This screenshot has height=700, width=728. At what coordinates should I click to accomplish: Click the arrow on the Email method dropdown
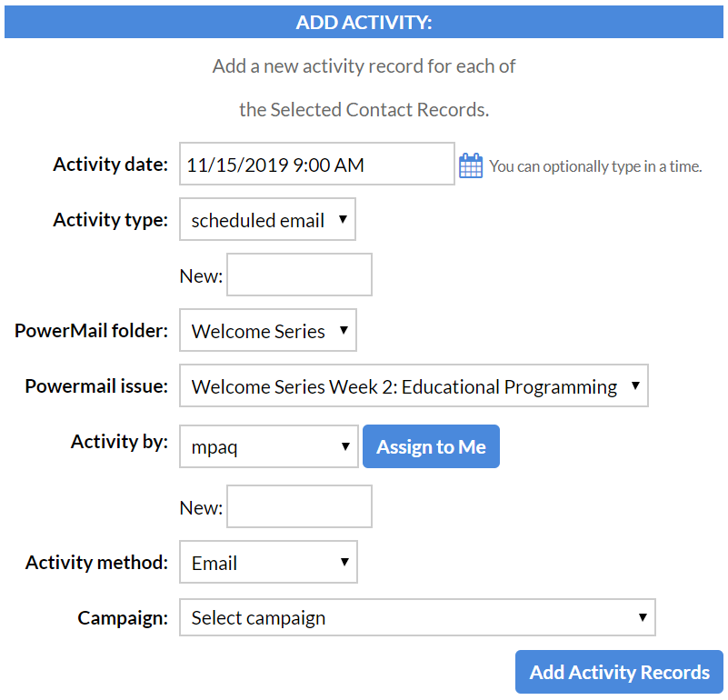(x=344, y=562)
